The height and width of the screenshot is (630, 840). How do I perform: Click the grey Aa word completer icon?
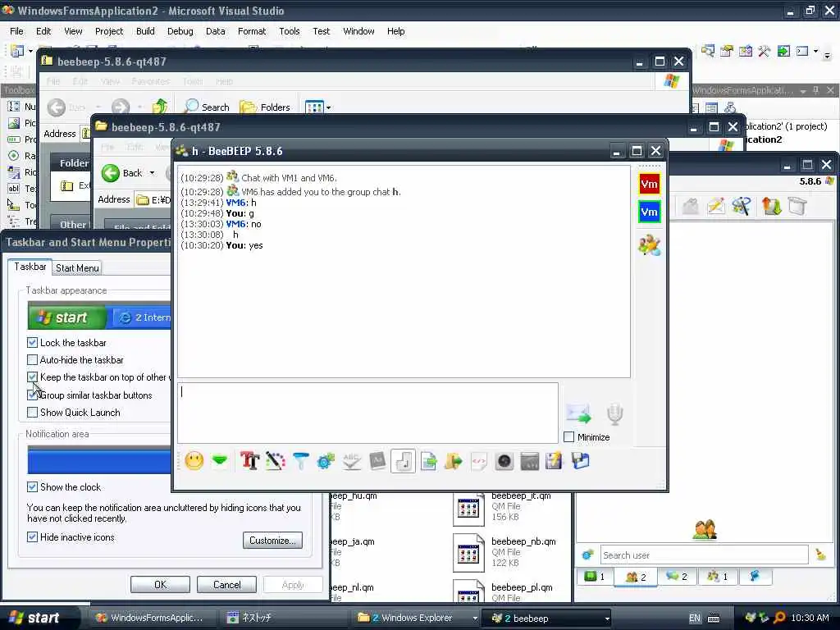click(377, 461)
